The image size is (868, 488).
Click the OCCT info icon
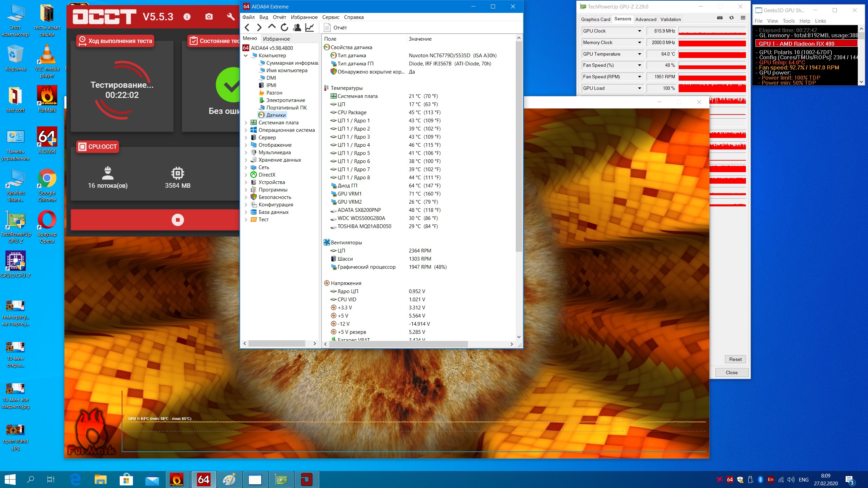187,17
